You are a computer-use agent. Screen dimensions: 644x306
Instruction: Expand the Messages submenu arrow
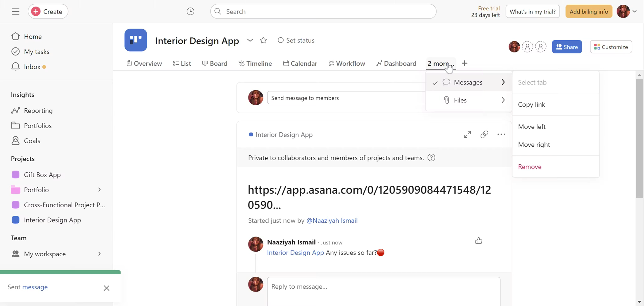503,82
